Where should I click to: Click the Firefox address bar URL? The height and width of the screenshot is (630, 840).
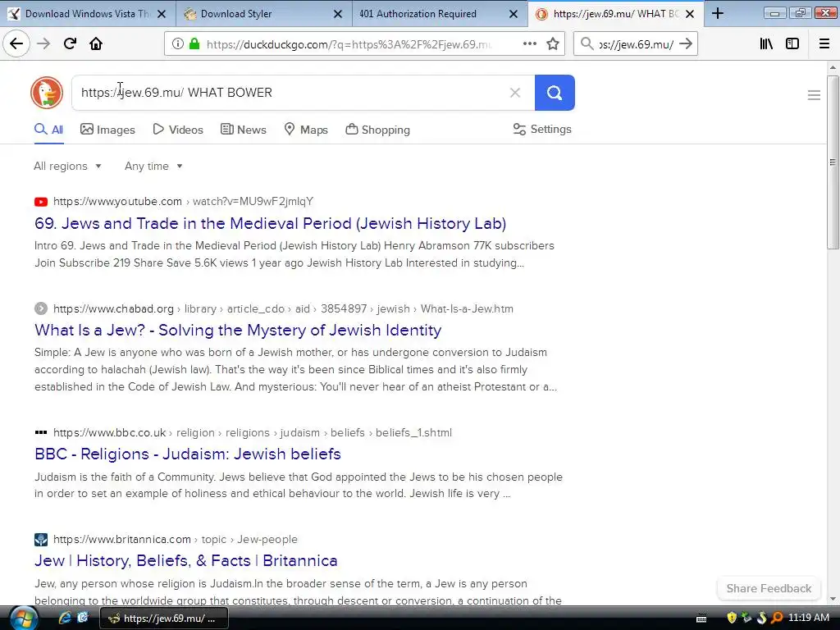[x=348, y=44]
